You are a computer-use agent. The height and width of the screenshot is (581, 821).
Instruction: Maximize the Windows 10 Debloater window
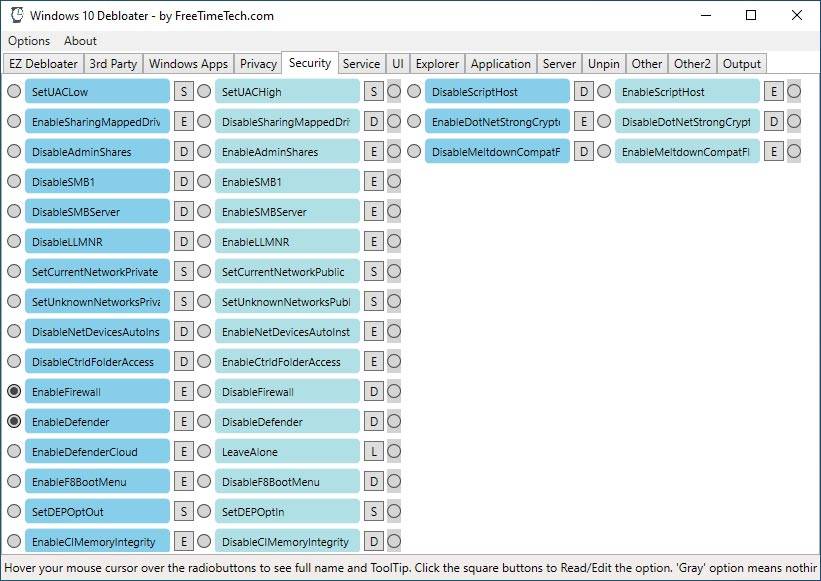click(x=751, y=15)
